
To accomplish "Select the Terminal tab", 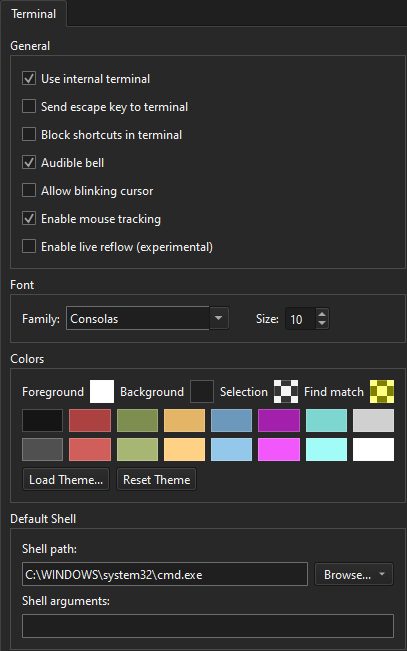I will pos(33,14).
